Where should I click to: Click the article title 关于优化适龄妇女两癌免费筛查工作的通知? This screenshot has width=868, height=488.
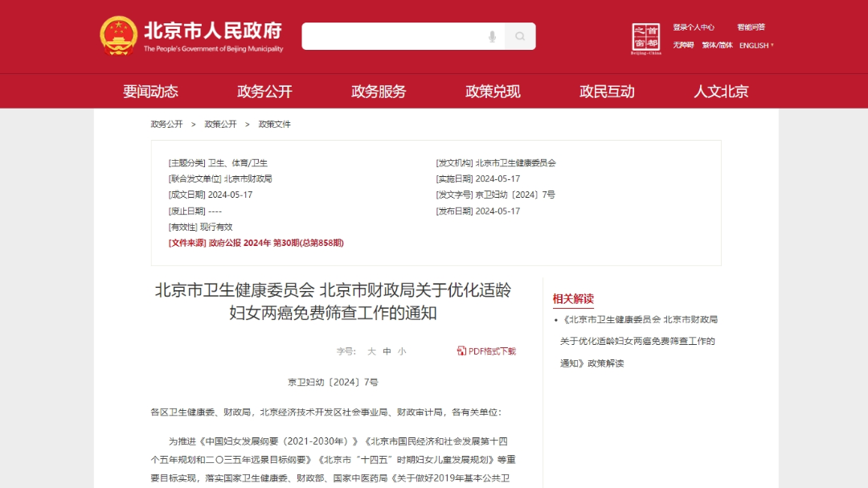point(333,301)
